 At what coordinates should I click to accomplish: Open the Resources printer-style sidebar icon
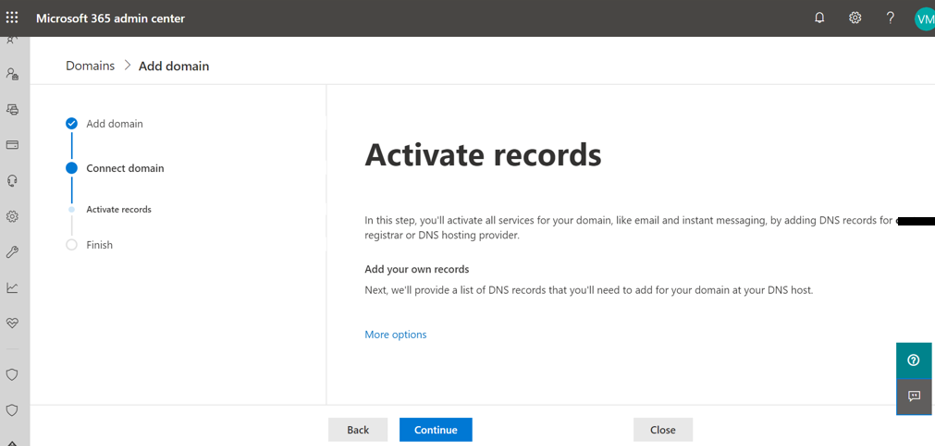12,109
